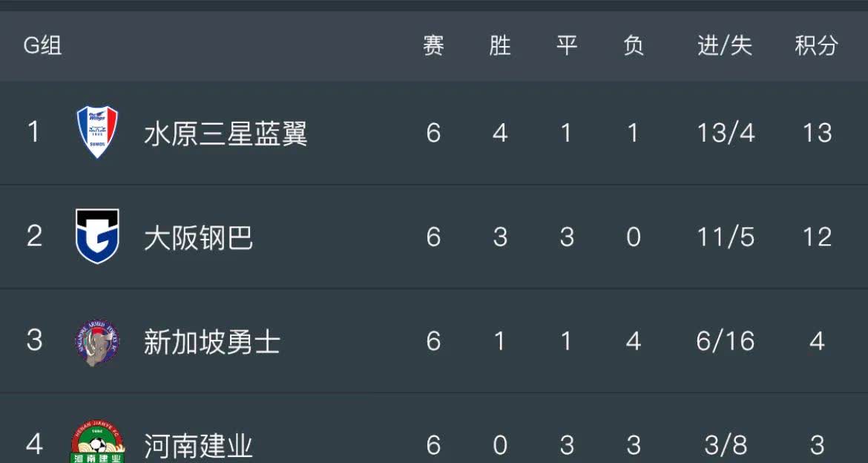Click the Singapore Armed Forces club badge
The width and height of the screenshot is (868, 463).
(96, 341)
